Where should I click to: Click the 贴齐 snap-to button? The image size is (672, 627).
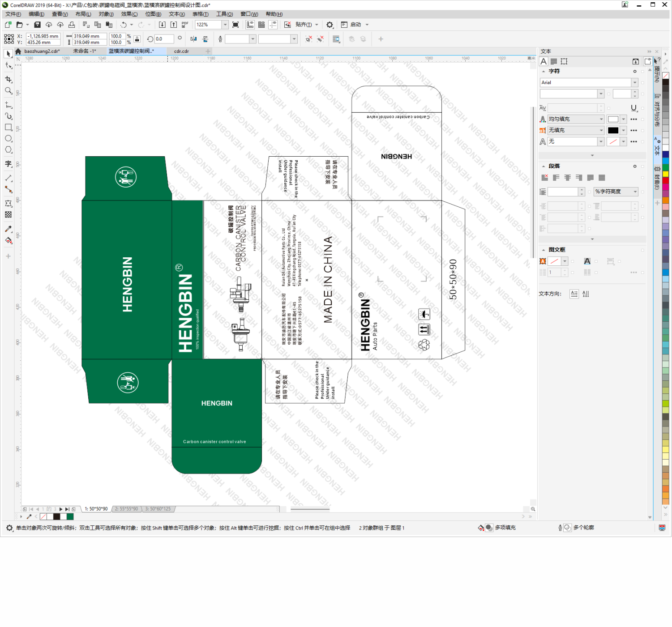304,25
